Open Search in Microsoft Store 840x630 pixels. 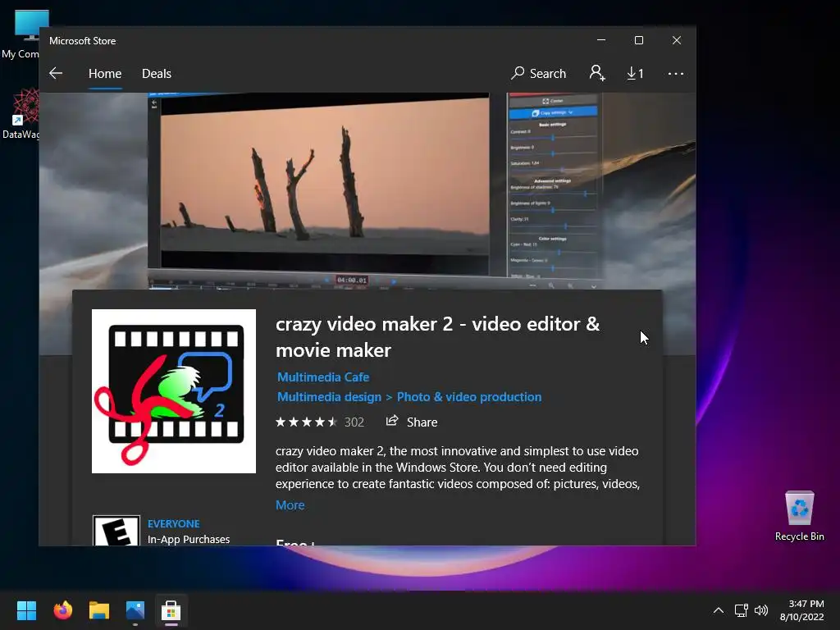(538, 73)
